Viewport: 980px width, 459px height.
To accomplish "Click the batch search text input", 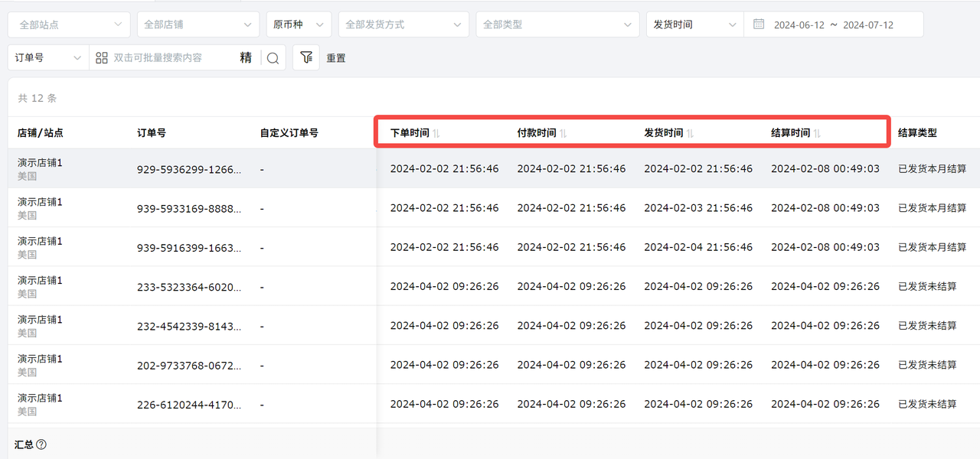I will pos(172,57).
